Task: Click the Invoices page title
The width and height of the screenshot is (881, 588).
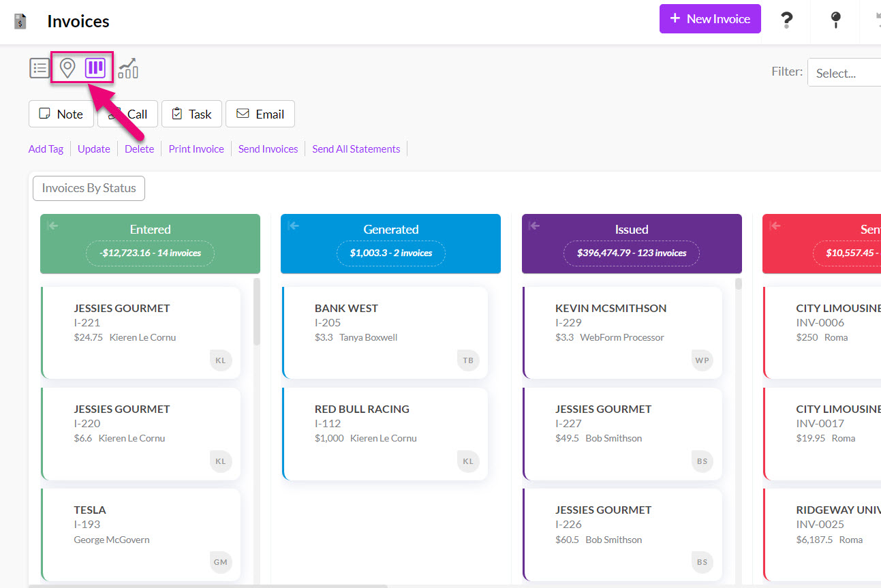Action: coord(78,22)
